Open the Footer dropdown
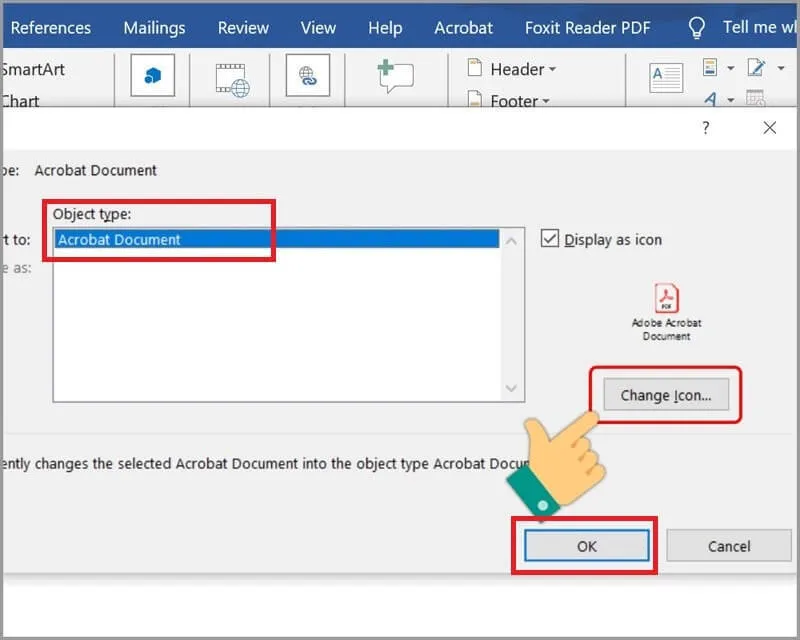800x640 pixels. 509,101
